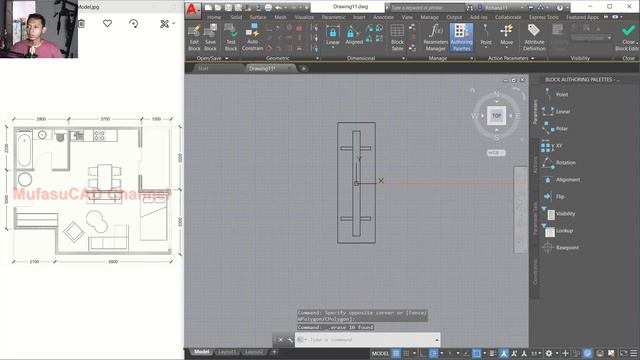Expand the Manage panel dialog launcher
The height and width of the screenshot is (360, 640).
pos(472,58)
